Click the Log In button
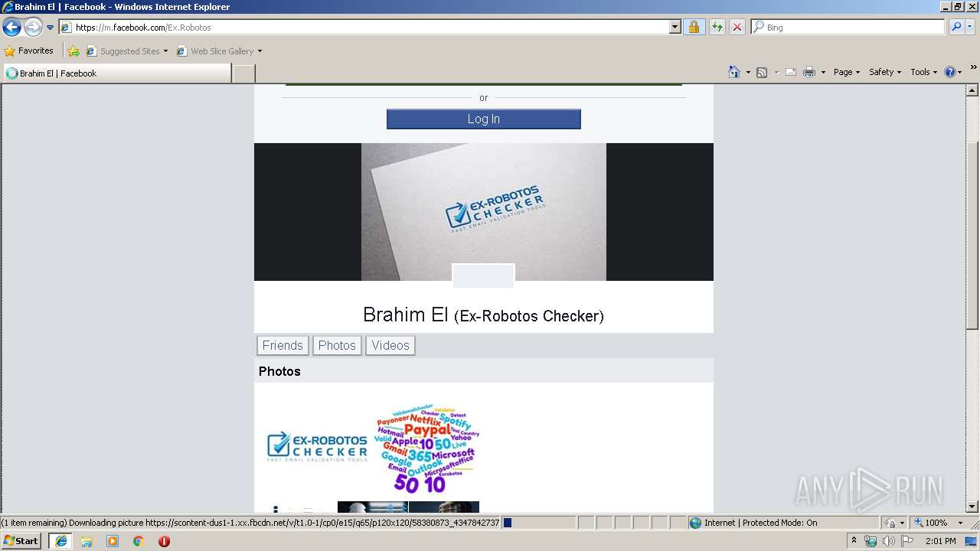Image resolution: width=980 pixels, height=551 pixels. click(x=484, y=119)
